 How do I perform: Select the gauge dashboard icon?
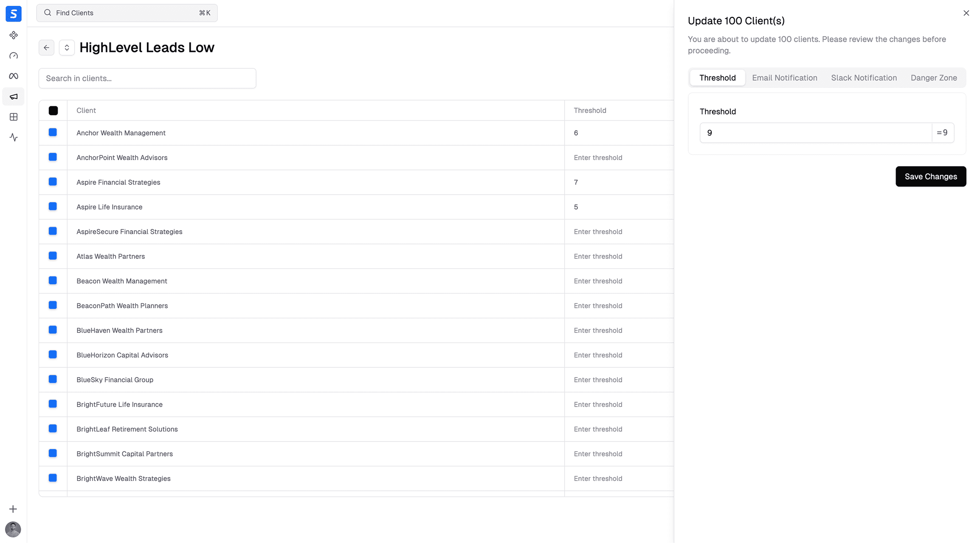click(13, 56)
